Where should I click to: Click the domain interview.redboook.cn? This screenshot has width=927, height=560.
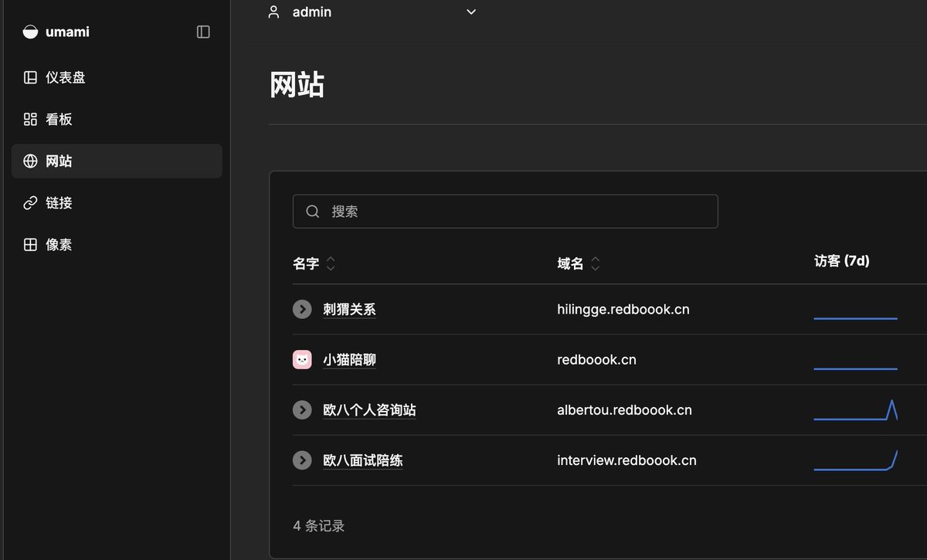(x=626, y=460)
